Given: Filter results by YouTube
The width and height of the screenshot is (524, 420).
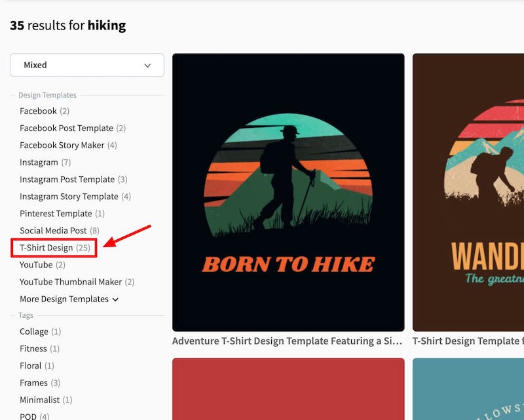Looking at the screenshot, I should pos(36,265).
